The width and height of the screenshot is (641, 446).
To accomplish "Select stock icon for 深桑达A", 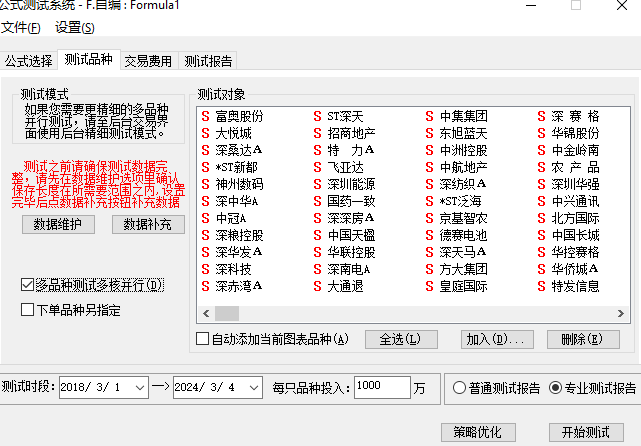I will [206, 150].
